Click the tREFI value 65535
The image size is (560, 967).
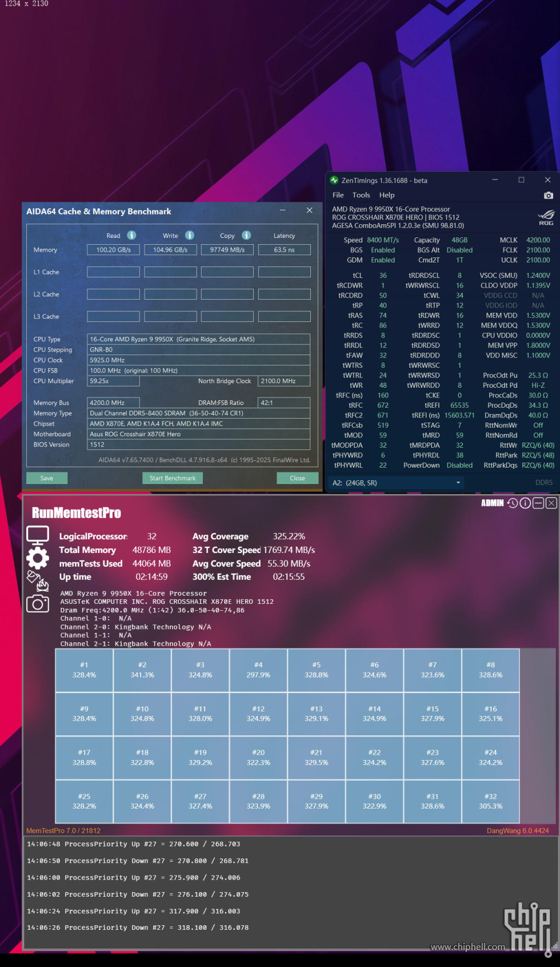[459, 405]
